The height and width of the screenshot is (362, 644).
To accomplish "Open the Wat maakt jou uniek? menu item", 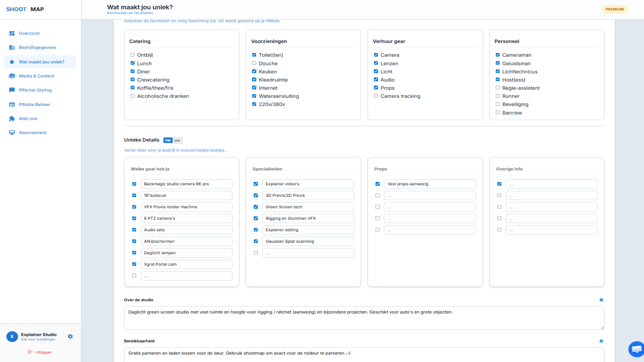I will click(x=41, y=62).
